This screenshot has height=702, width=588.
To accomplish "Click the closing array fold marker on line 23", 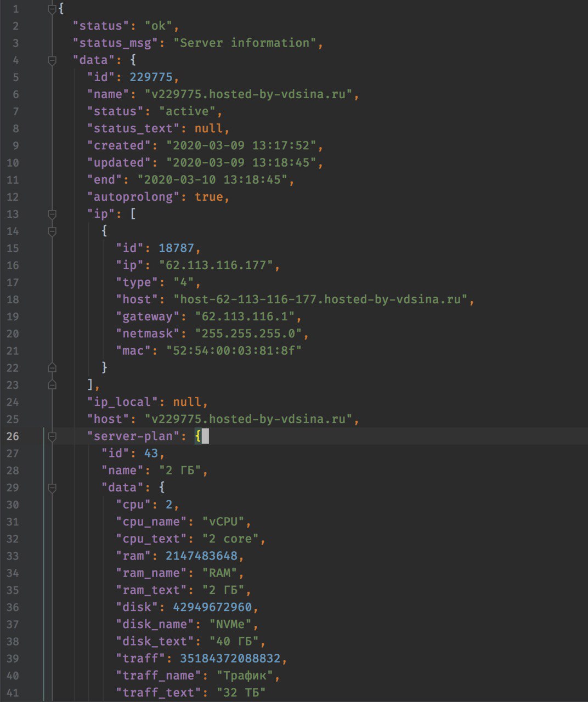I will (52, 385).
